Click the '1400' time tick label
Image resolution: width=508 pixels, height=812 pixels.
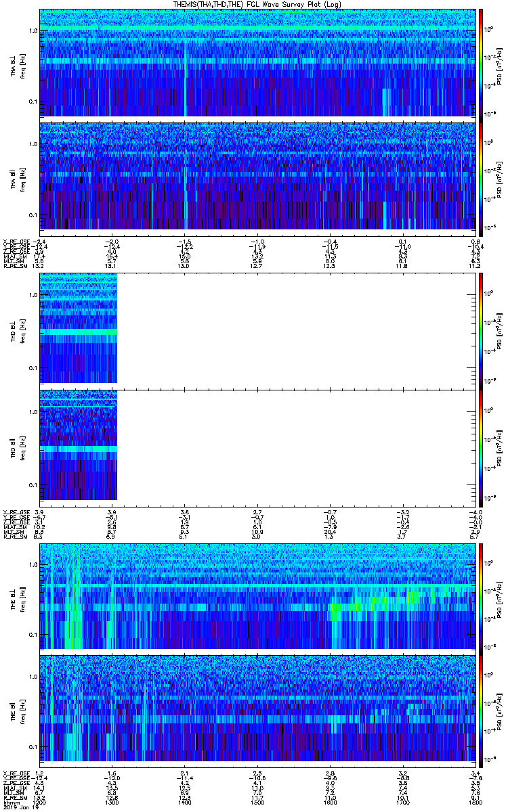(184, 803)
